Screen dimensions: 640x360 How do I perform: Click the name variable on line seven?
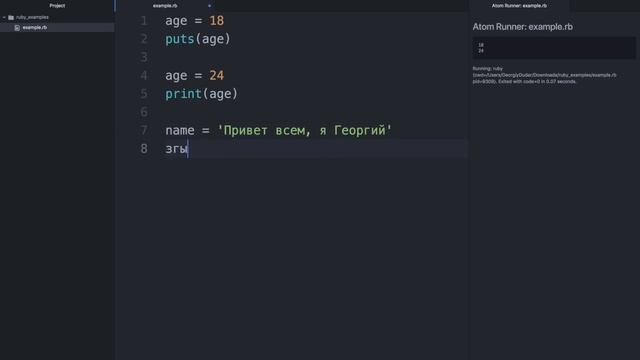pyautogui.click(x=180, y=131)
